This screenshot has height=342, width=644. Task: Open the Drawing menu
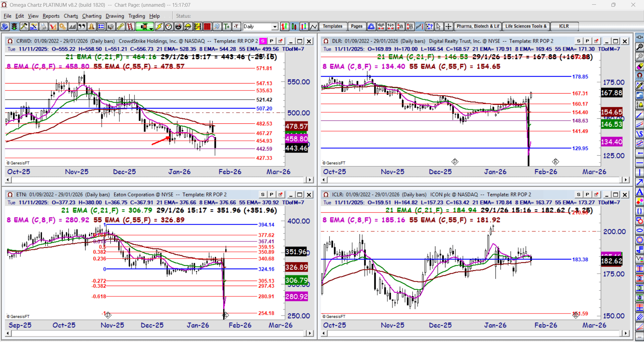coord(115,16)
